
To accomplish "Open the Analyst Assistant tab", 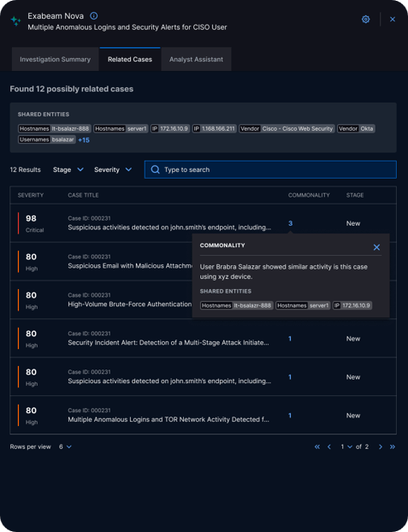I will pyautogui.click(x=196, y=59).
